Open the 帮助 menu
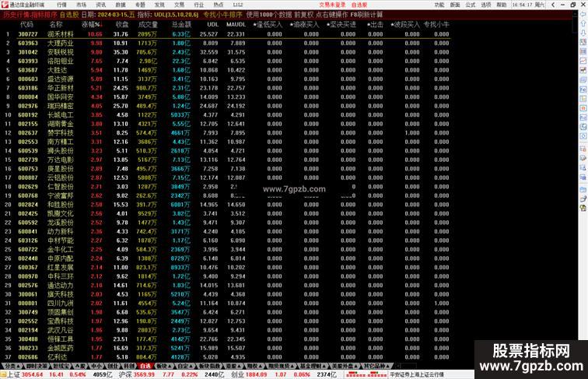The image size is (588, 379). pyautogui.click(x=502, y=5)
